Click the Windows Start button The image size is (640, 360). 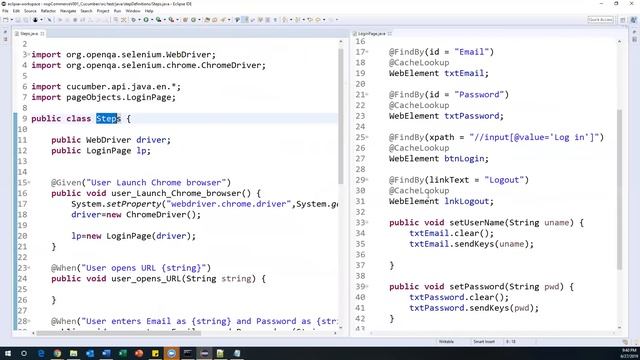click(x=8, y=353)
